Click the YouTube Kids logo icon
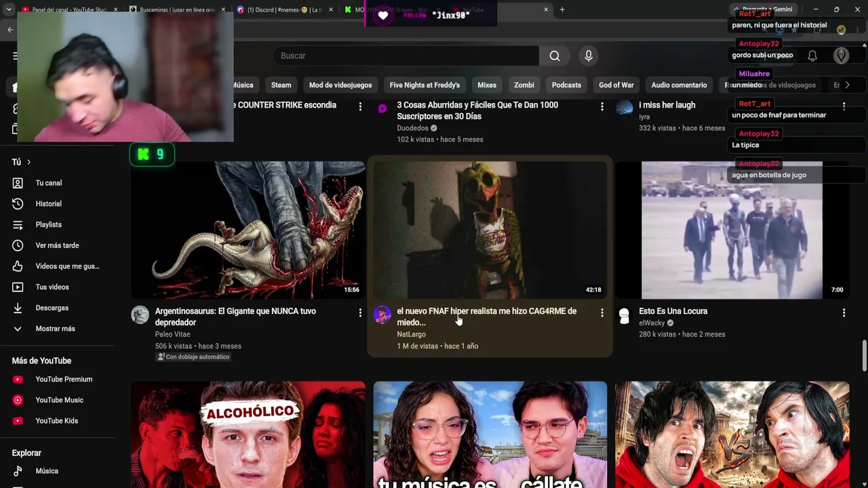868x488 pixels. (18, 421)
